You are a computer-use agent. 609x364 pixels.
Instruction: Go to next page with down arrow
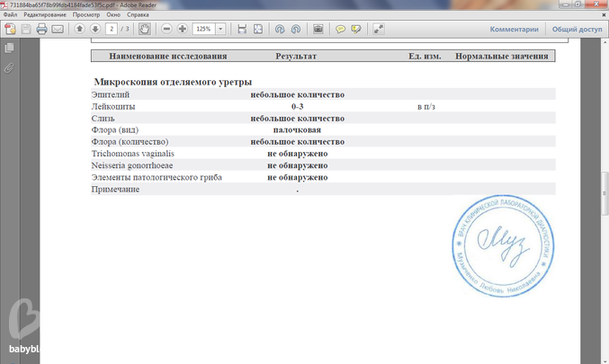(x=94, y=29)
